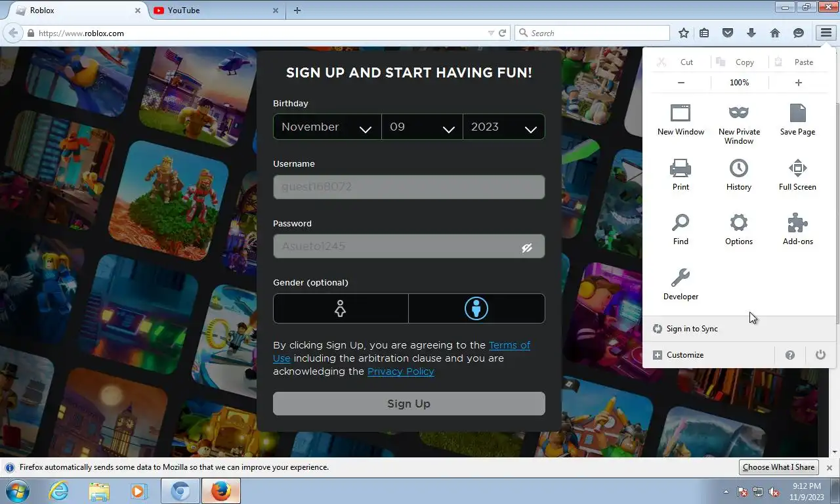Launch Internet Explorer from taskbar
Viewport: 840px width, 504px height.
pos(59,491)
